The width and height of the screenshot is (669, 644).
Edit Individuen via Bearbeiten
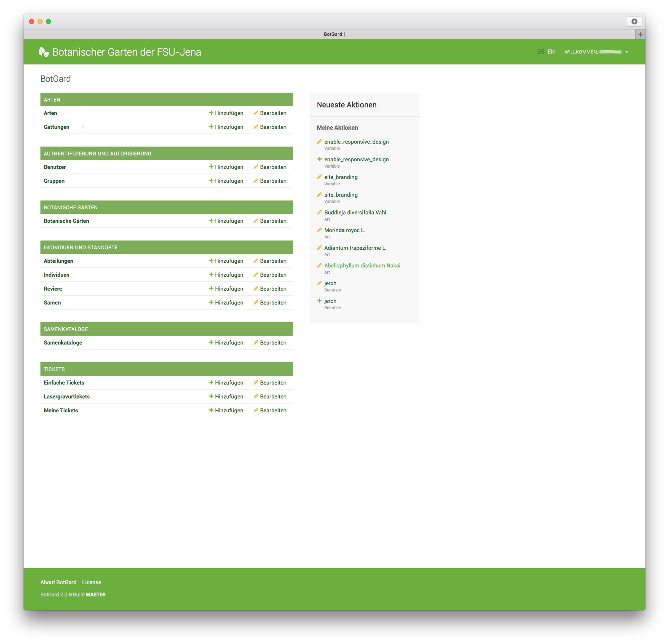tap(270, 275)
